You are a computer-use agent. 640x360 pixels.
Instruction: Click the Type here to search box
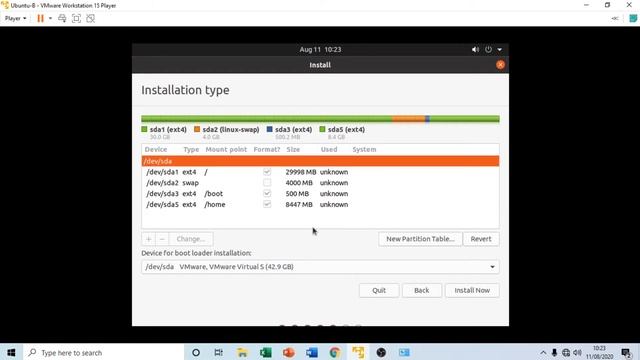click(x=104, y=353)
